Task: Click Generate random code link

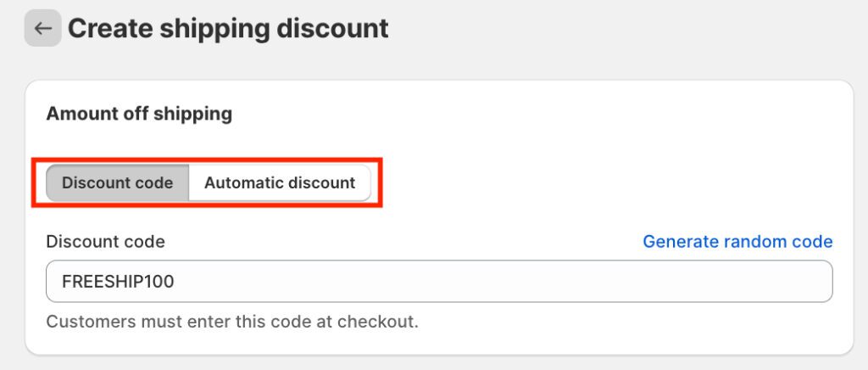Action: coord(737,242)
